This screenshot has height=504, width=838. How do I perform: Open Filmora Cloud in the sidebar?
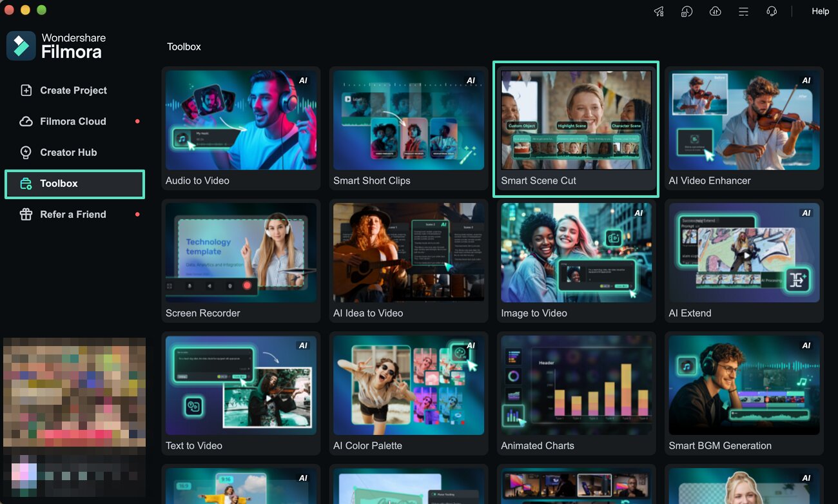[x=74, y=121]
